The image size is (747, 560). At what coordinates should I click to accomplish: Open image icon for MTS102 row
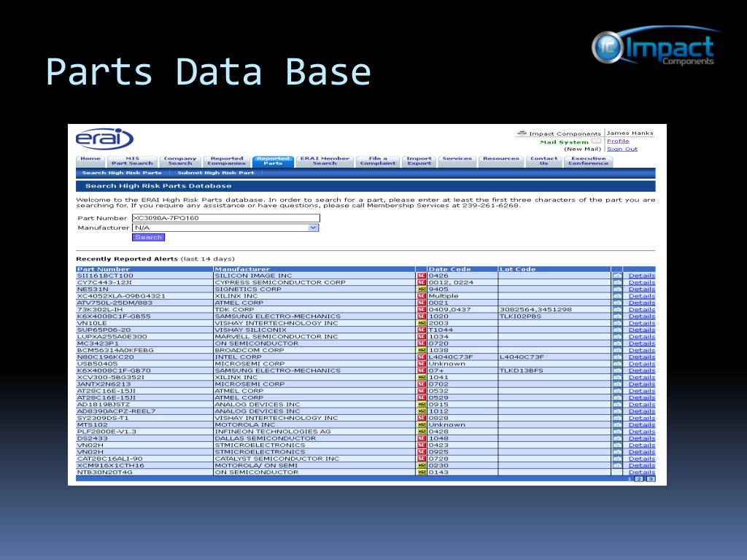tap(617, 425)
